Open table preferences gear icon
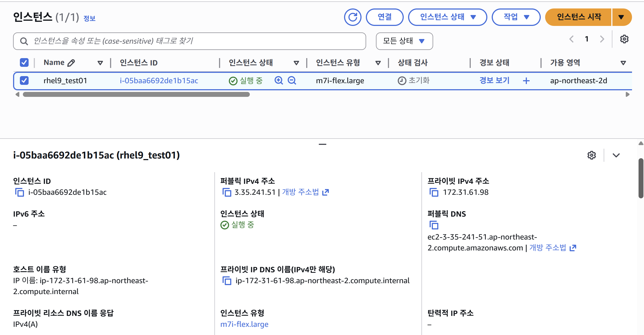Image resolution: width=644 pixels, height=335 pixels. point(624,39)
